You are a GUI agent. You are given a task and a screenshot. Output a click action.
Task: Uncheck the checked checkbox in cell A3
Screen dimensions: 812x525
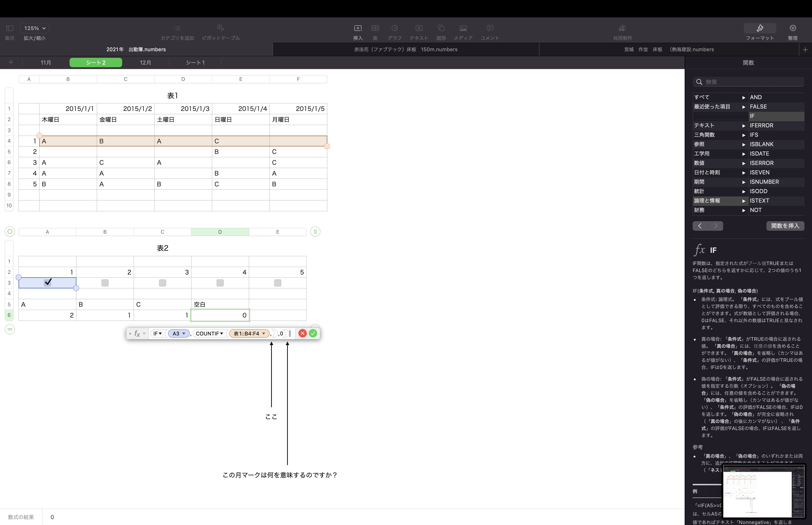pyautogui.click(x=48, y=283)
